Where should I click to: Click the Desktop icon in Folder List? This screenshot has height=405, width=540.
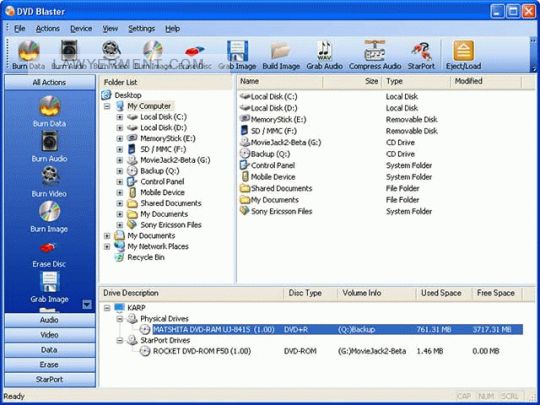tap(106, 95)
